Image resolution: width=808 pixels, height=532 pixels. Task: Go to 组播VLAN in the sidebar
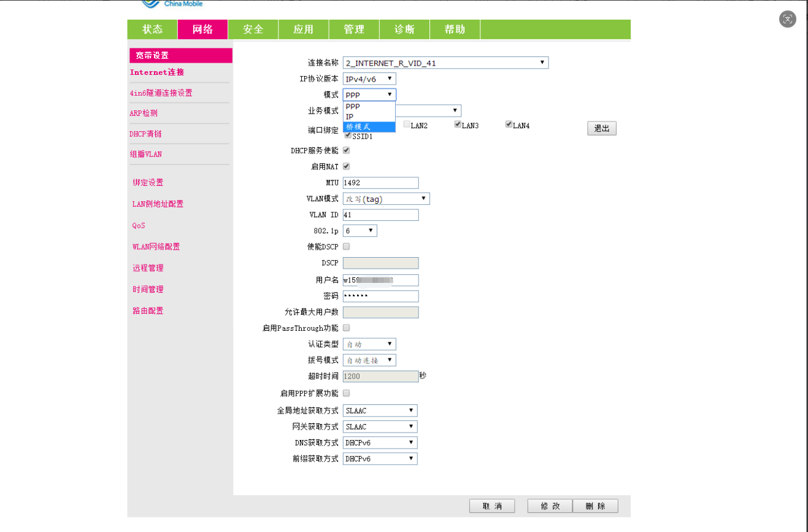[146, 154]
